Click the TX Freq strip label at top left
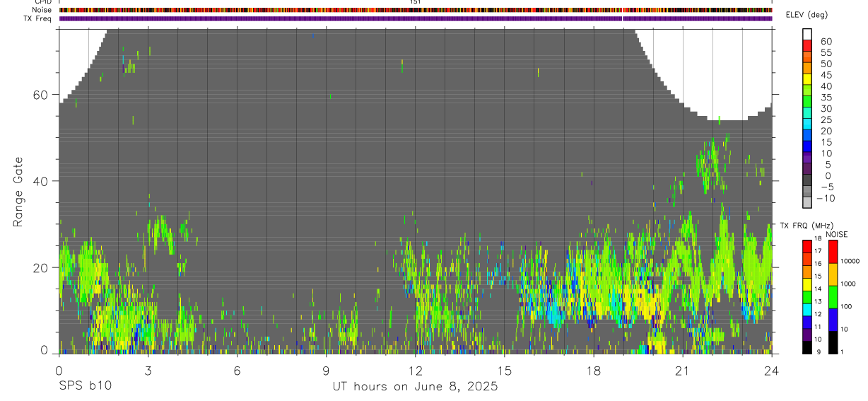Screen dimensions: 868x401 (38, 18)
